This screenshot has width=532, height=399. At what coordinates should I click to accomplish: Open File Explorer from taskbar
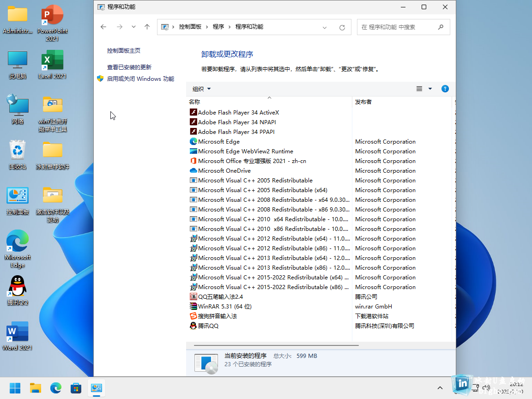pos(35,388)
